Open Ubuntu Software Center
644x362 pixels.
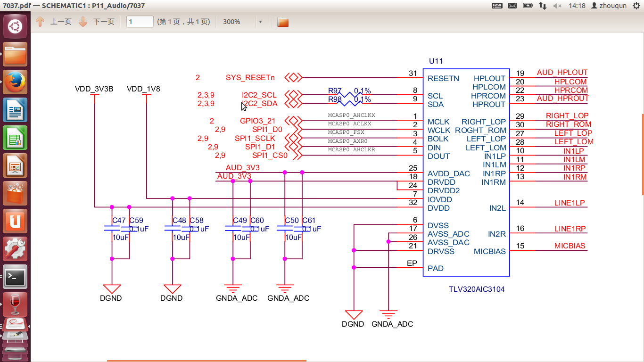15,194
